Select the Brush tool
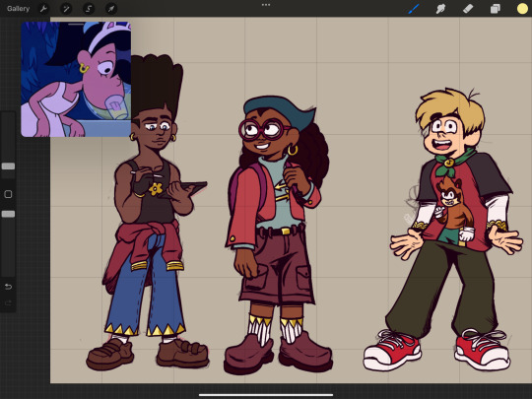This screenshot has width=532, height=399. coord(414,9)
